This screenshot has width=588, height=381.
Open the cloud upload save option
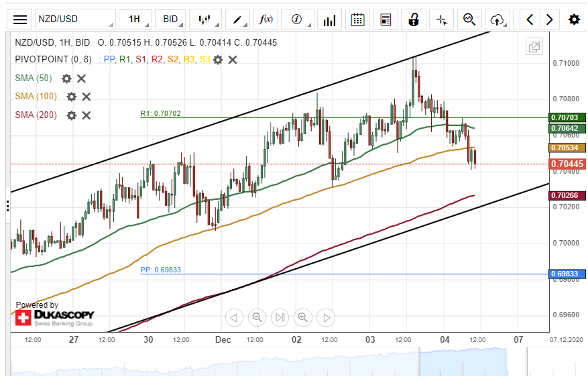497,19
